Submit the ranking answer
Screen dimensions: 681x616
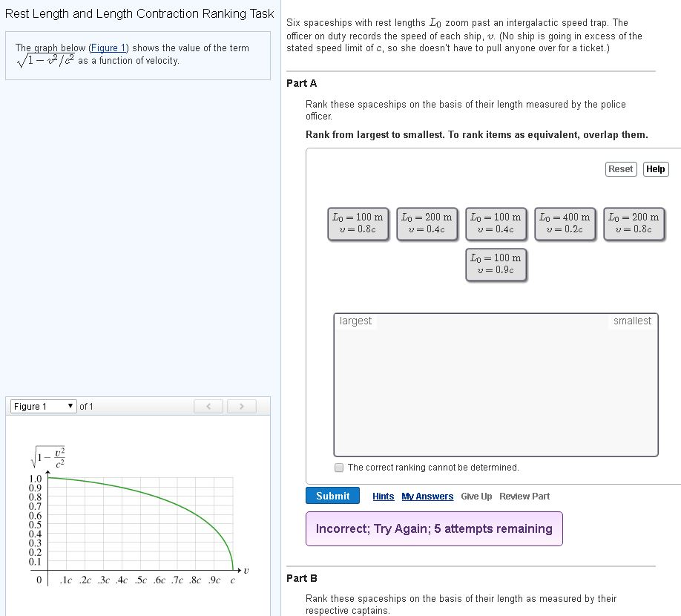pyautogui.click(x=332, y=496)
